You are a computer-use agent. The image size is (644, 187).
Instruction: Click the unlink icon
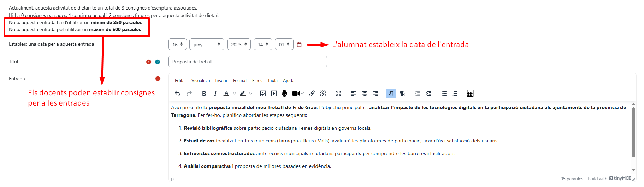point(323,93)
